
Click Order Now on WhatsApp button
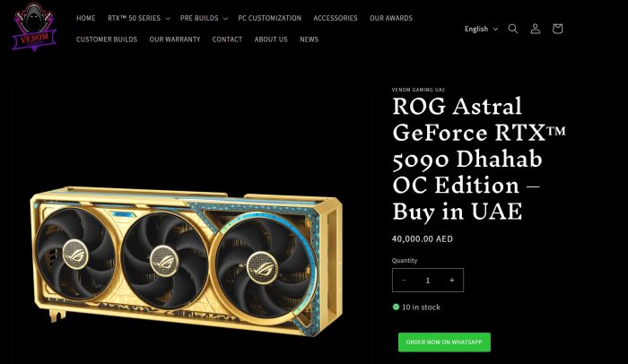pos(444,342)
